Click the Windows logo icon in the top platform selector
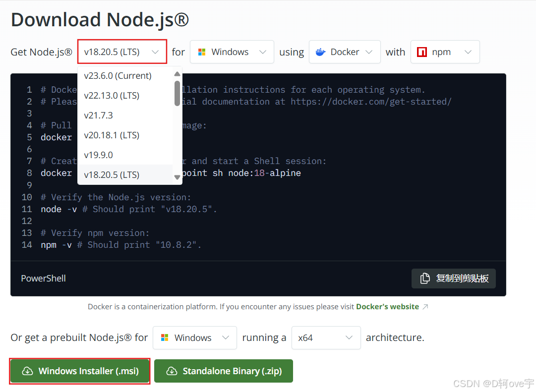536x392 pixels. 202,52
